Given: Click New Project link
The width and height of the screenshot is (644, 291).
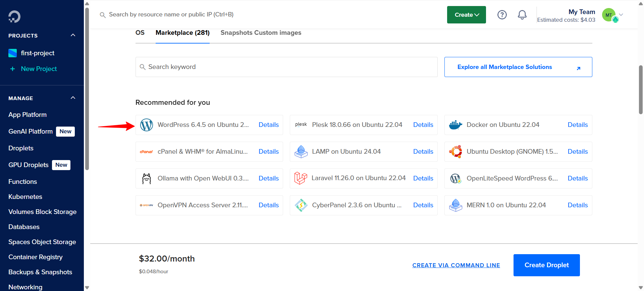Looking at the screenshot, I should 39,69.
